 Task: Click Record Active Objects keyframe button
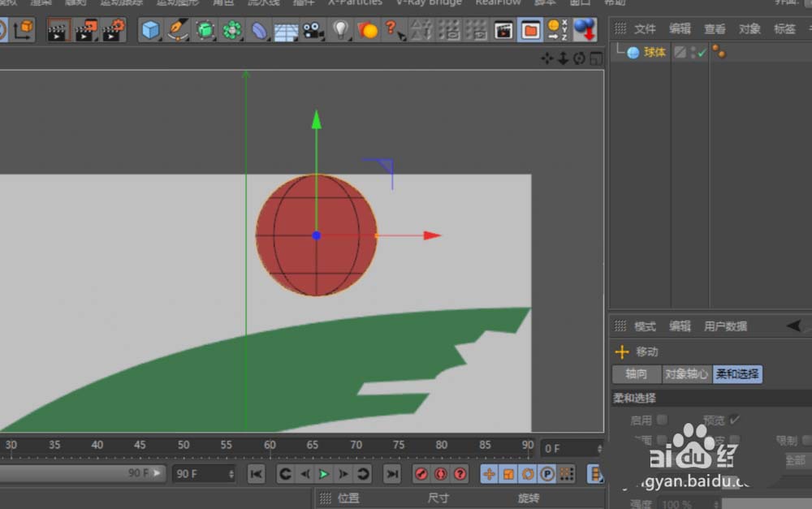pos(421,474)
